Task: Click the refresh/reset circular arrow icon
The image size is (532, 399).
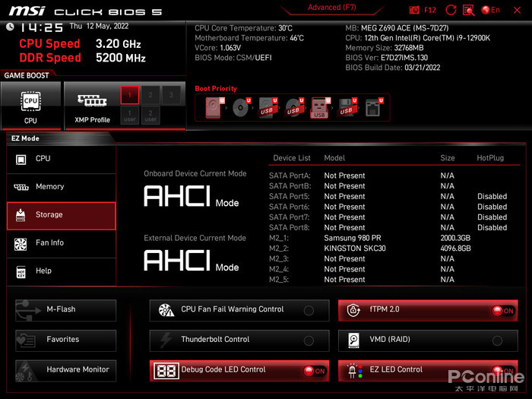Action: point(451,10)
